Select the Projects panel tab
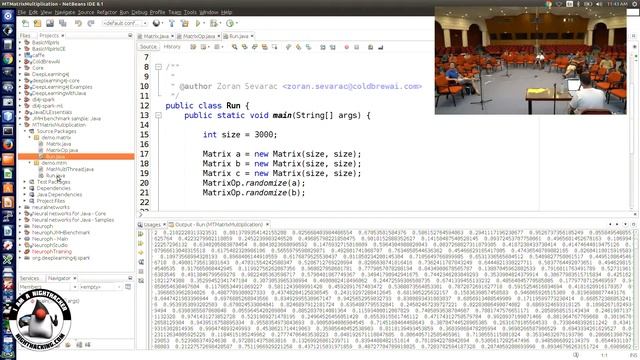Screen dimensions: 640x360 point(49,36)
